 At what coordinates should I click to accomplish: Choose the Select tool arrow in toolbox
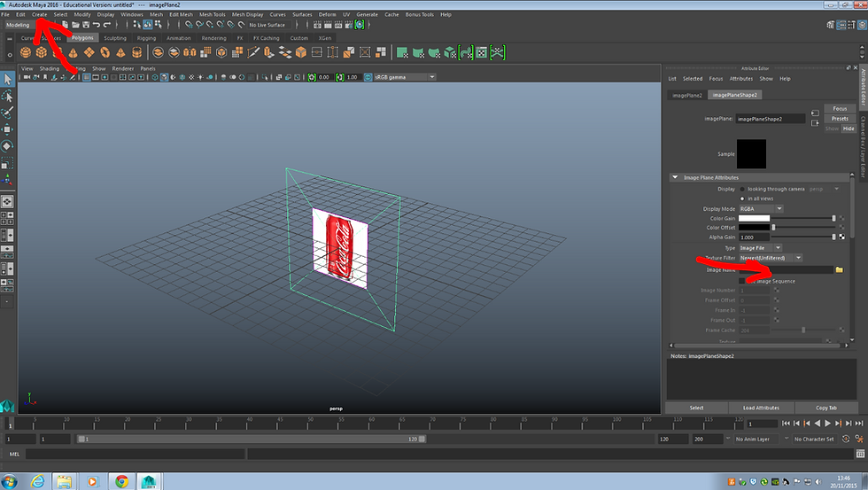tap(7, 79)
